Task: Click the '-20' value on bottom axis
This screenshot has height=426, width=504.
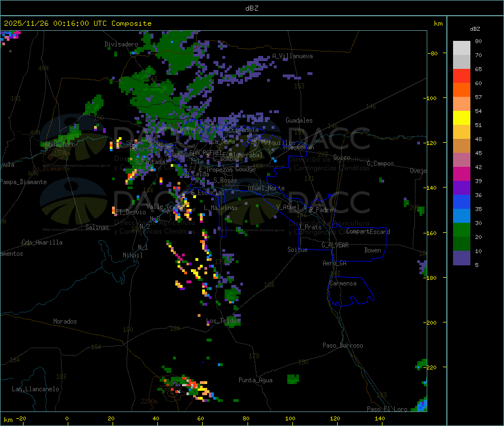Action: coord(21,419)
